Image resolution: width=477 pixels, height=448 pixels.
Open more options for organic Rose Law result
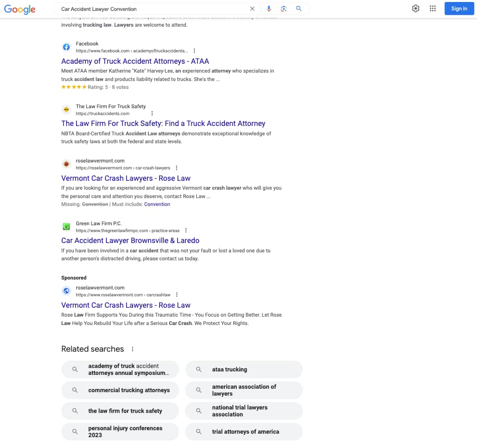click(x=176, y=168)
